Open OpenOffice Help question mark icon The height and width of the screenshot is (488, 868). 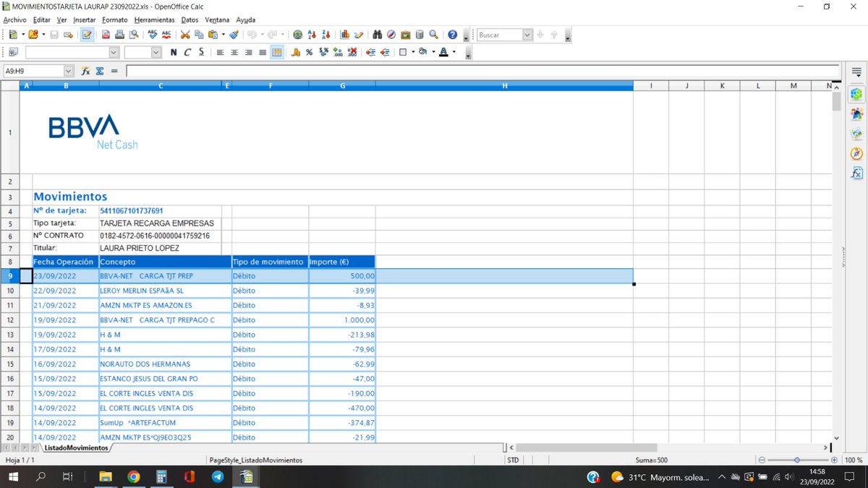(453, 35)
